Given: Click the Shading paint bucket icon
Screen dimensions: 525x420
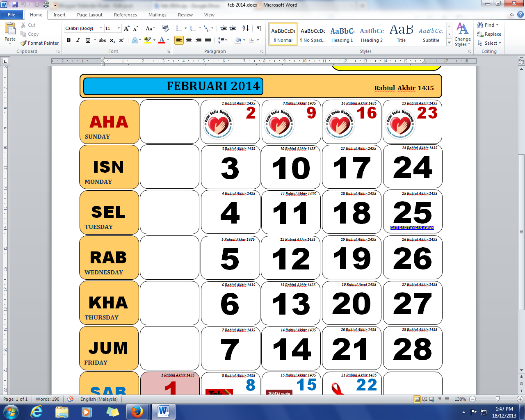Looking at the screenshot, I should [x=238, y=40].
